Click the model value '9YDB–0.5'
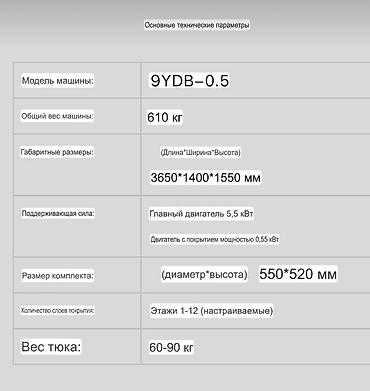 [190, 81]
